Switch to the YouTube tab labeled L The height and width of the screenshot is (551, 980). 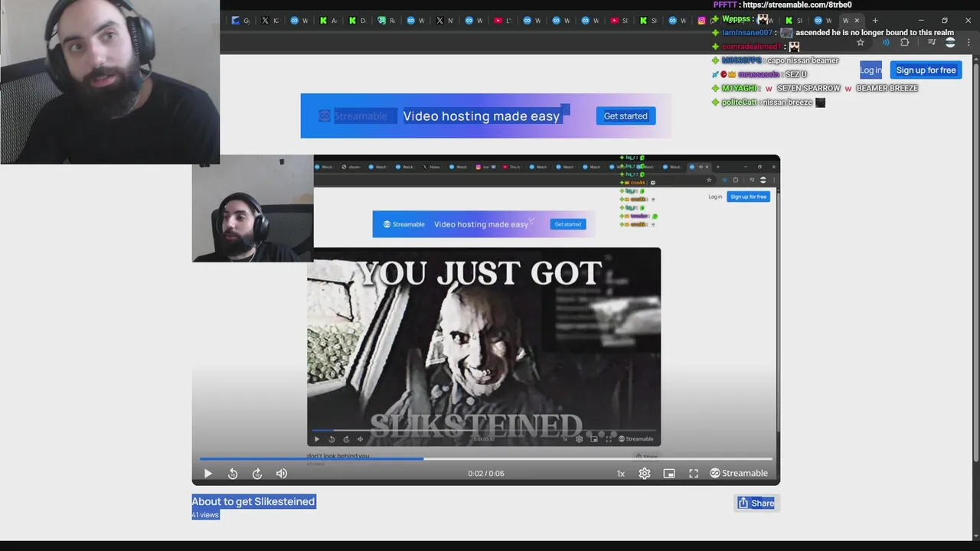[x=503, y=21]
